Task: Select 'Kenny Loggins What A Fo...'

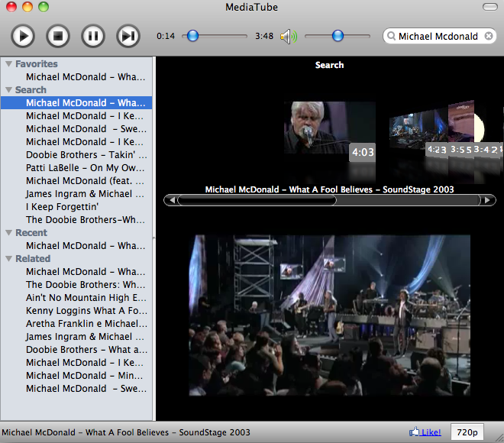Action: 76,311
